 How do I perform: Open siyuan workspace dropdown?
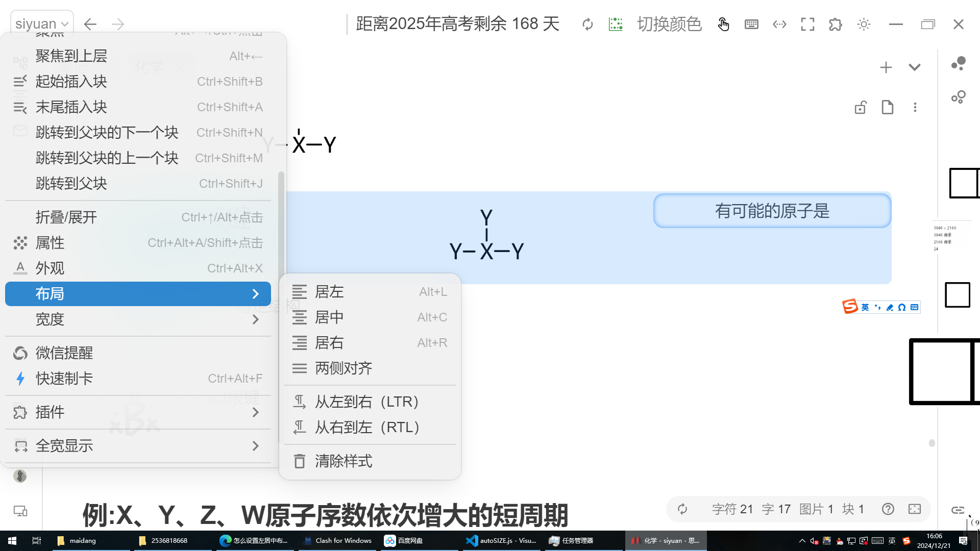coord(42,23)
